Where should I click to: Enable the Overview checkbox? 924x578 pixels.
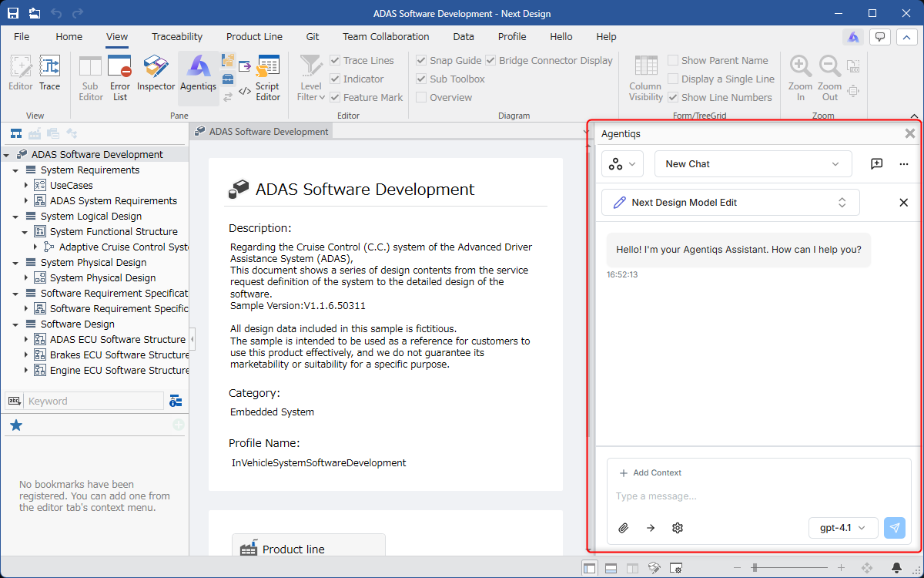click(x=421, y=97)
